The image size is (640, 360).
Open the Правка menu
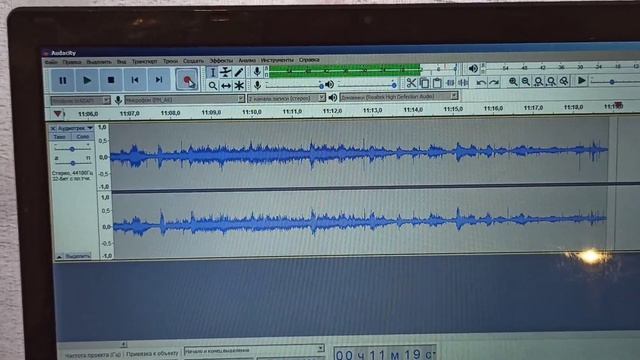point(72,62)
